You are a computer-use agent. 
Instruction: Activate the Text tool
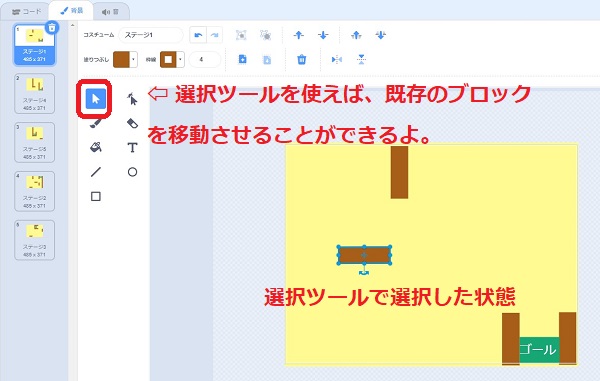(132, 147)
